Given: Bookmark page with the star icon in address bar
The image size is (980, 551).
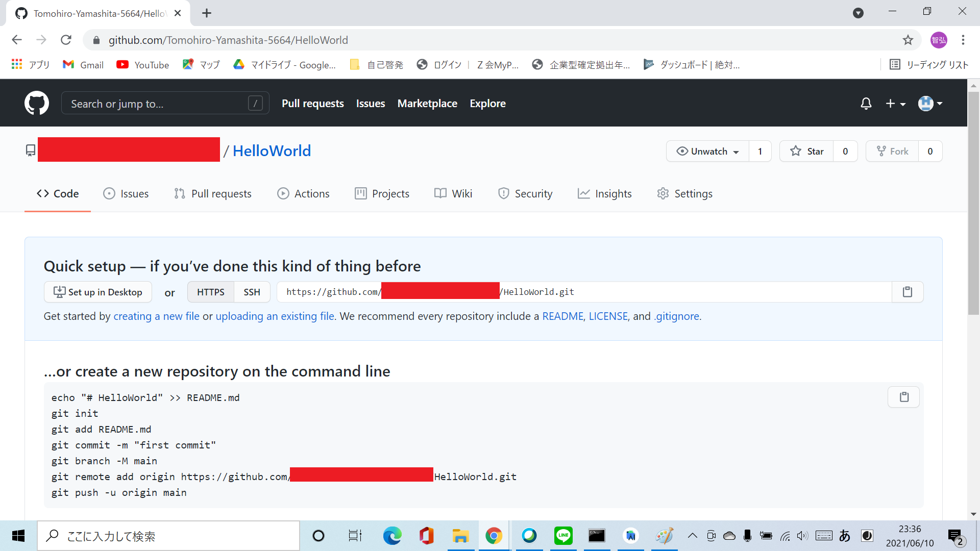Looking at the screenshot, I should (908, 40).
